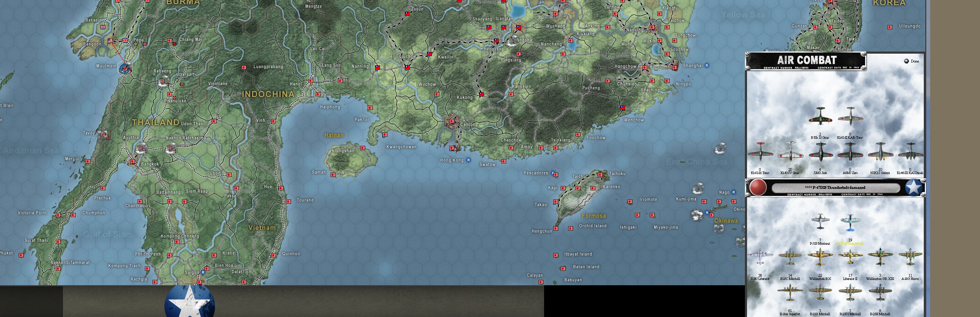
Task: Click the Hong Kong port R marker
Action: pos(468,160)
